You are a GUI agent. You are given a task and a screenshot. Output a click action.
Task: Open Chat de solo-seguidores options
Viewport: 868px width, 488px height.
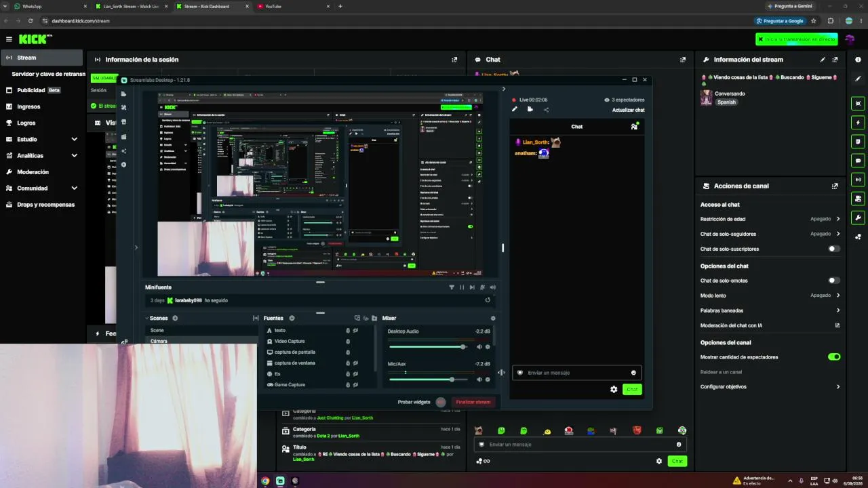(x=770, y=234)
